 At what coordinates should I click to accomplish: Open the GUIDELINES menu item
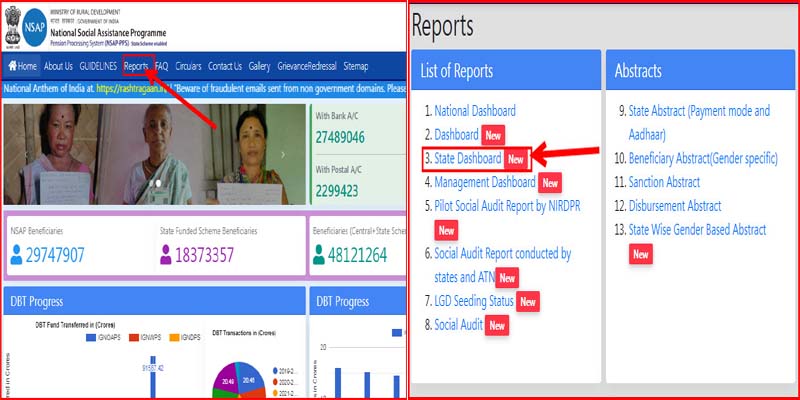pyautogui.click(x=98, y=66)
